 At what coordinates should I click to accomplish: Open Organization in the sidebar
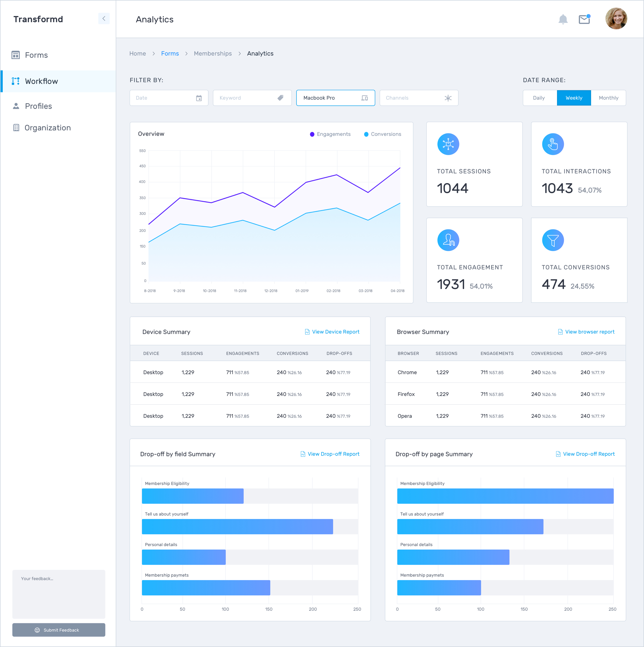[x=47, y=128]
